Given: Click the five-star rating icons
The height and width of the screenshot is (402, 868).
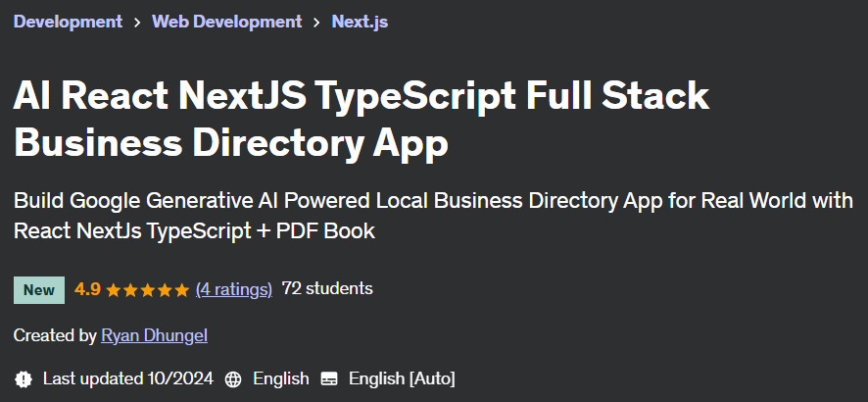Looking at the screenshot, I should (x=147, y=289).
